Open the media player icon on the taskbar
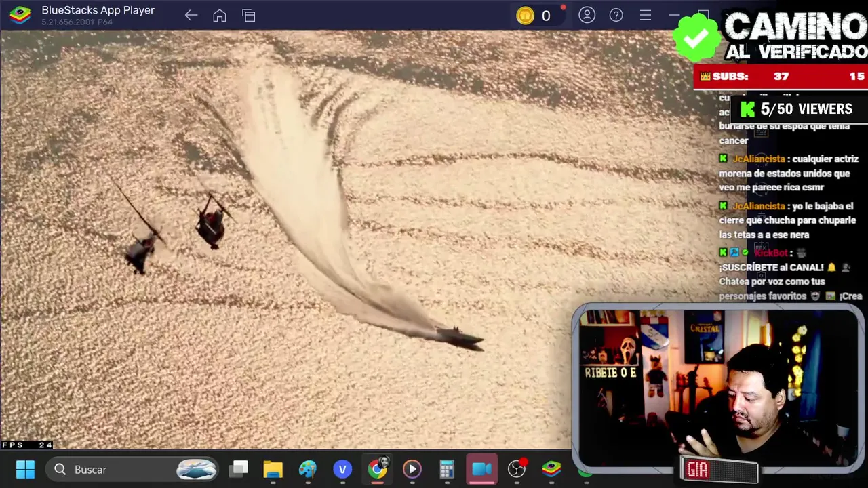Viewport: 868px width, 488px height. coord(412,469)
